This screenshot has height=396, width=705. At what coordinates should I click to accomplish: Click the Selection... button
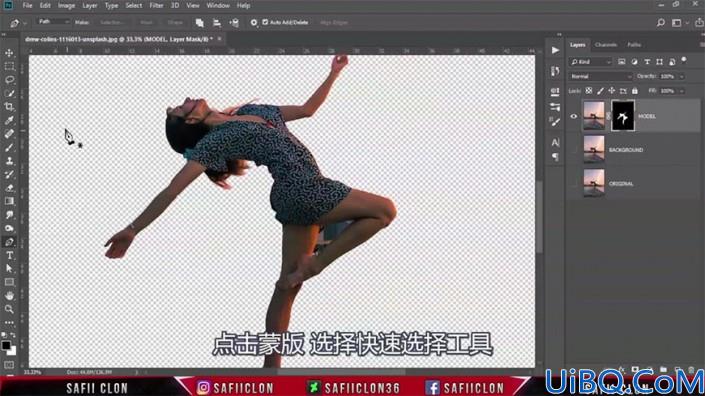pyautogui.click(x=112, y=22)
